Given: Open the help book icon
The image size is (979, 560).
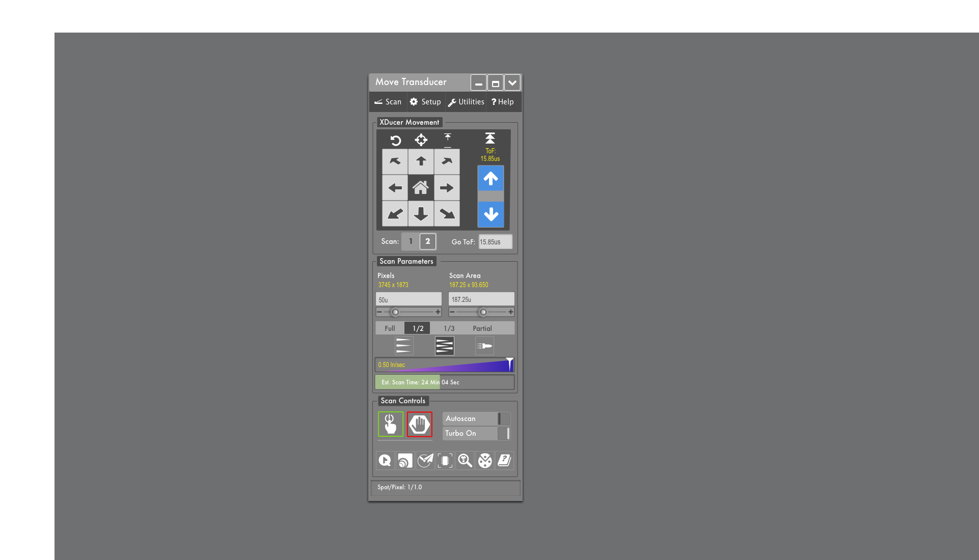Looking at the screenshot, I should (504, 461).
